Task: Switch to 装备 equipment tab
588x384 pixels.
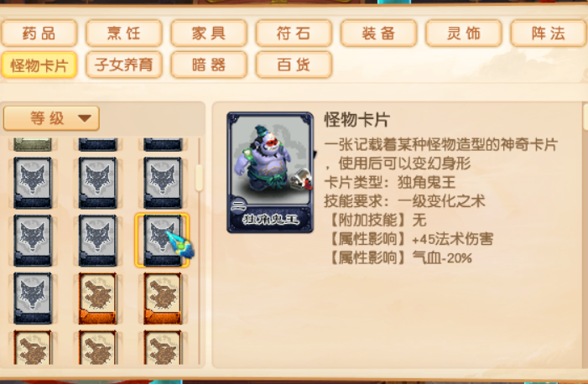Action: pyautogui.click(x=379, y=34)
